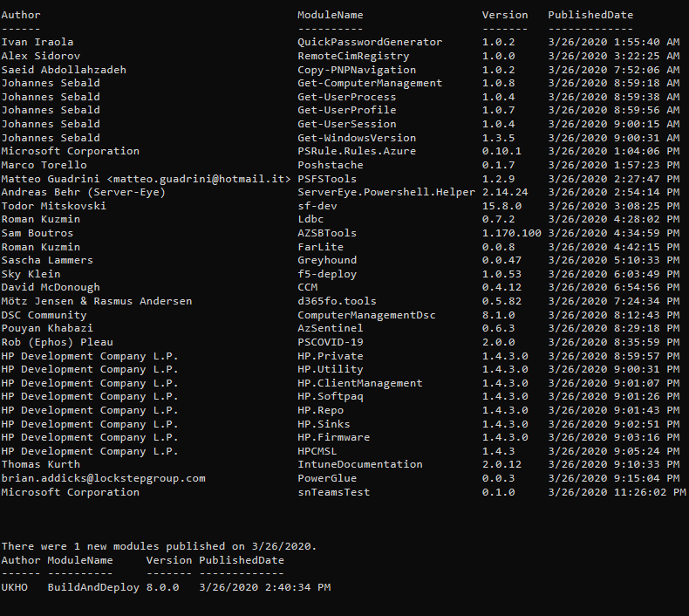Select author Sascha Lammers
Screen dimensions: 689x616
coord(47,260)
